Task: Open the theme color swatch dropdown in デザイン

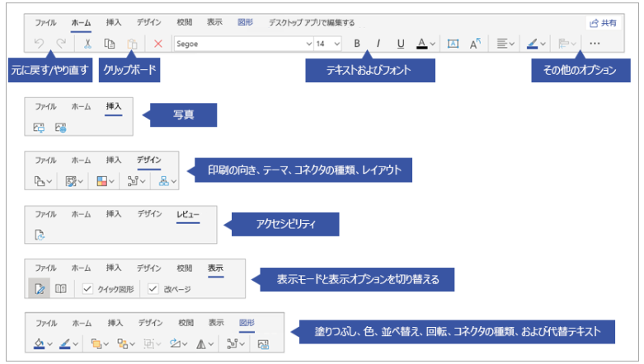Action: [x=103, y=180]
